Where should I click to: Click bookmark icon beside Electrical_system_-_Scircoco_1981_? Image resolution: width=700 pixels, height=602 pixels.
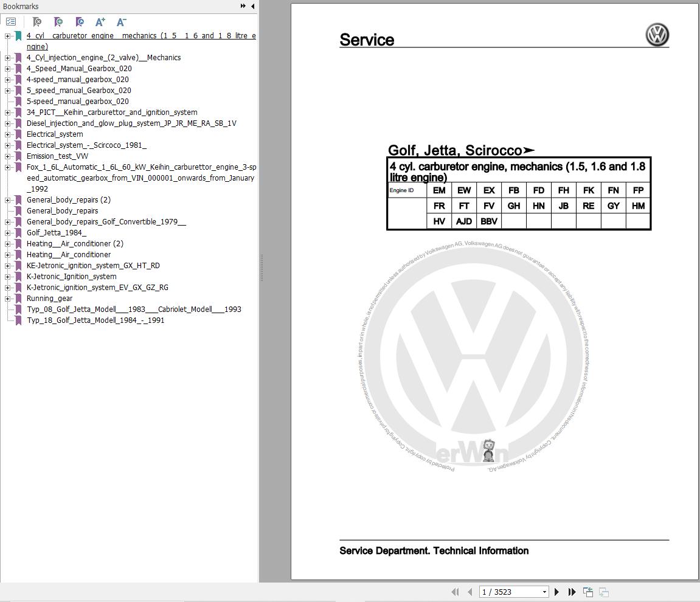[18, 145]
